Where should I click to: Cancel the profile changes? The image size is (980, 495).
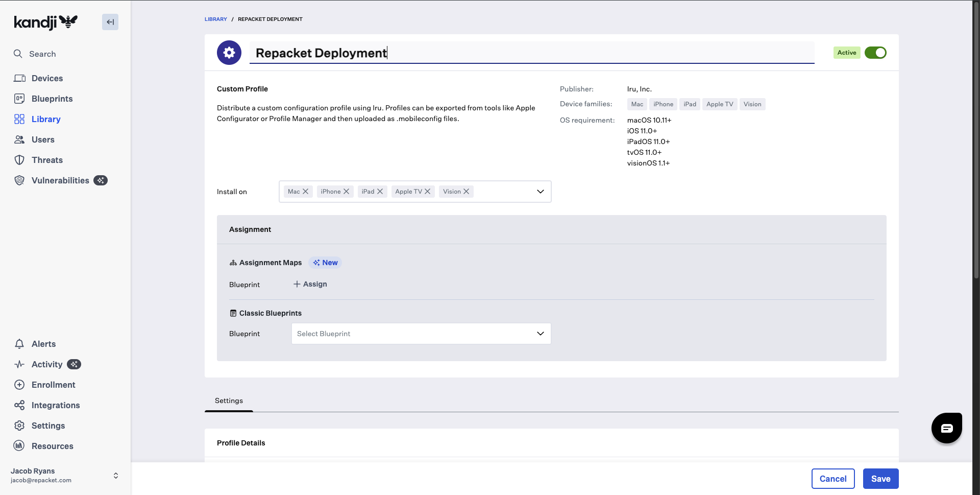[x=833, y=479]
